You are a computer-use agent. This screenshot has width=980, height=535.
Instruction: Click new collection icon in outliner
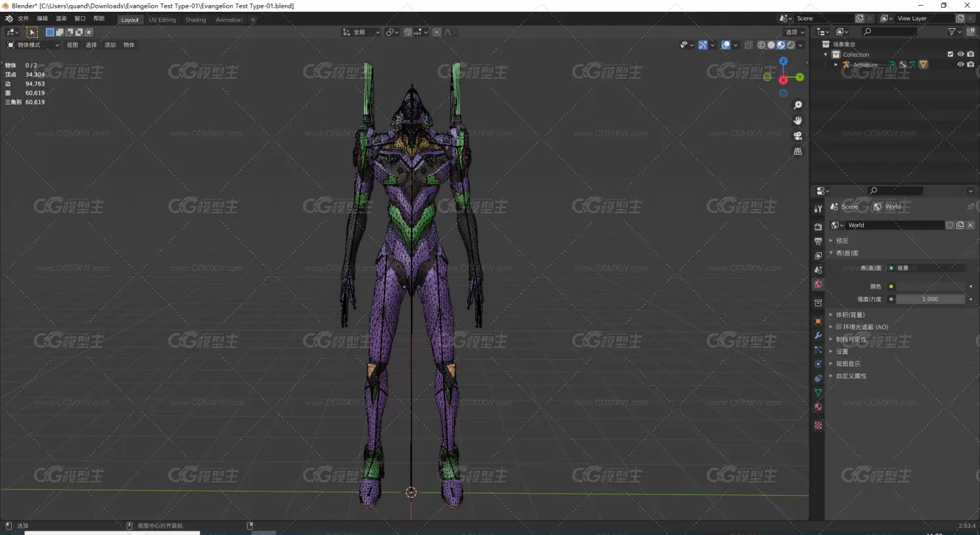click(x=971, y=31)
